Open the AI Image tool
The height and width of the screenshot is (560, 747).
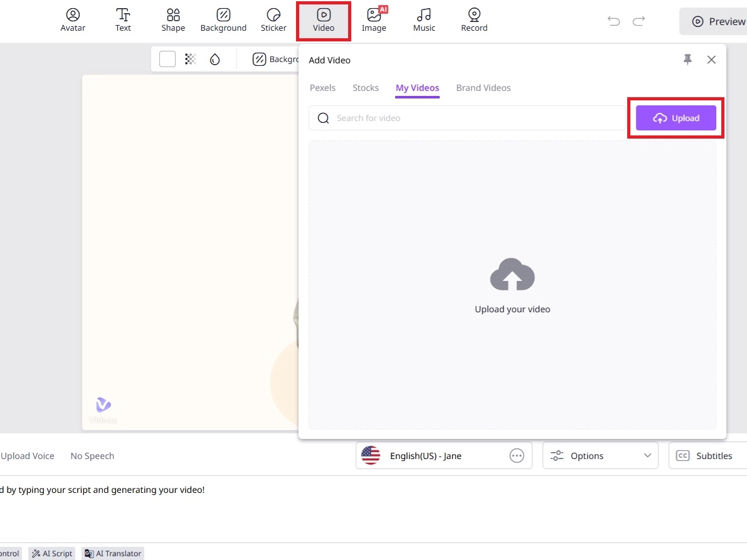(x=374, y=20)
